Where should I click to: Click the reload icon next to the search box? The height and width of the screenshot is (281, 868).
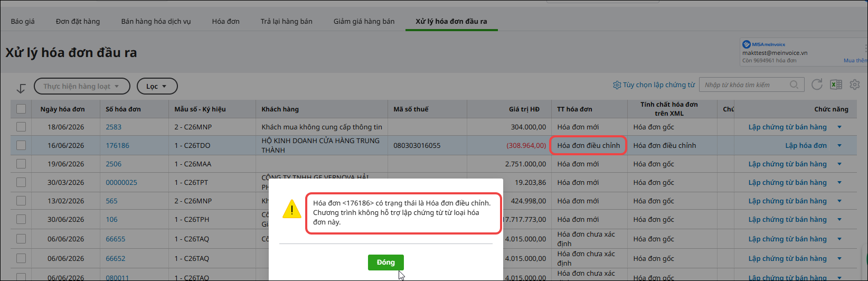point(817,85)
